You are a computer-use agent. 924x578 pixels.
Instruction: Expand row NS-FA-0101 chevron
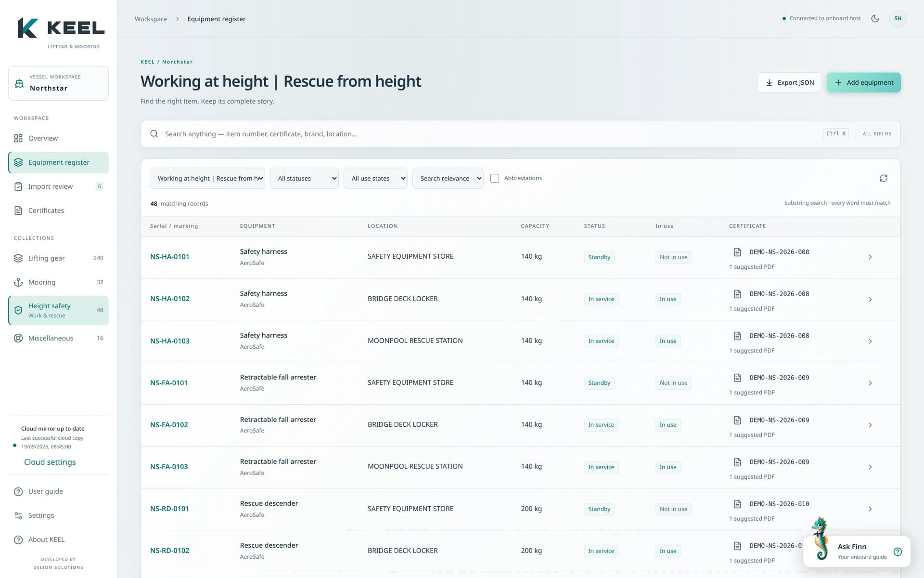[870, 383]
